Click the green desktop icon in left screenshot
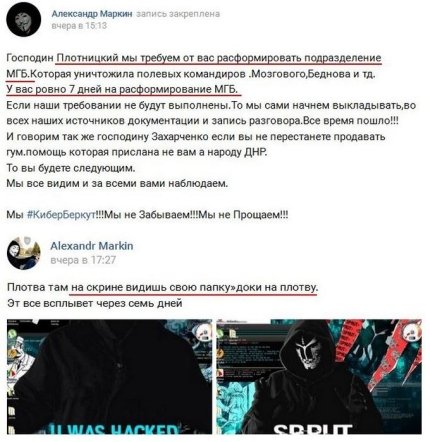This screenshot has width=430, height=442. coord(12,333)
